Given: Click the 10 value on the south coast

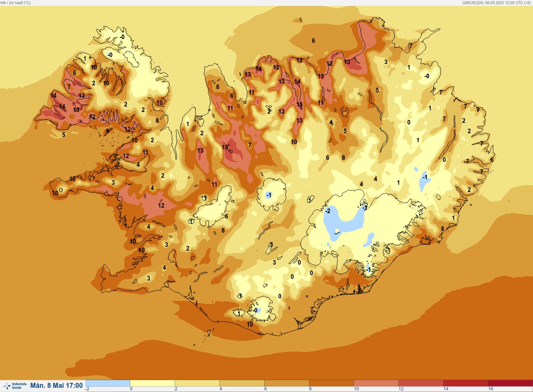Looking at the screenshot, I should pos(250,325).
